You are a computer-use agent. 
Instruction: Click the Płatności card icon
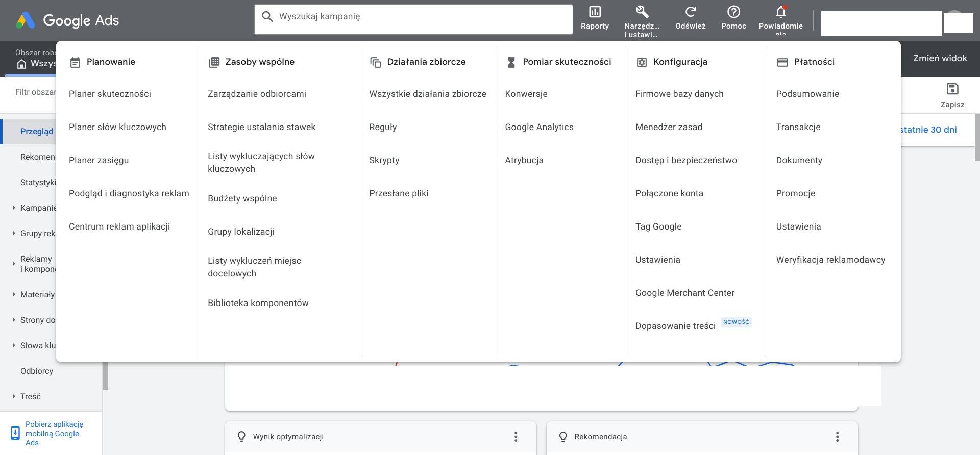(x=782, y=62)
